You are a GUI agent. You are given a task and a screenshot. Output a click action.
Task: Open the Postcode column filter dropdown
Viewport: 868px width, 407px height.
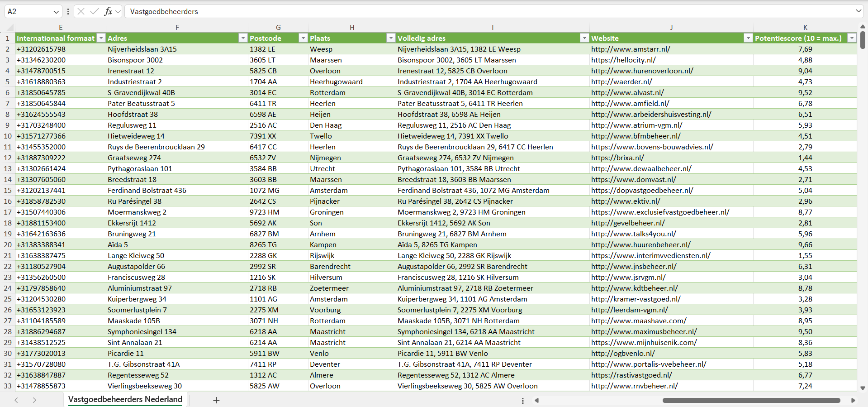click(303, 38)
